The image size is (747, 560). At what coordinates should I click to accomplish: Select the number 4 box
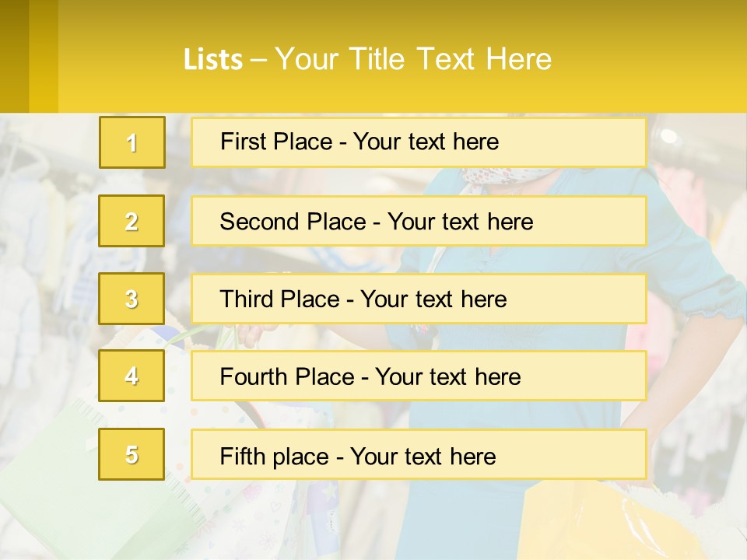pos(132,376)
